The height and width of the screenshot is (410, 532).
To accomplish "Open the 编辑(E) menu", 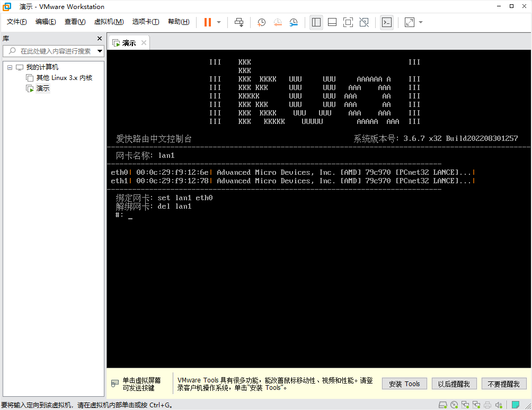I will click(x=46, y=22).
